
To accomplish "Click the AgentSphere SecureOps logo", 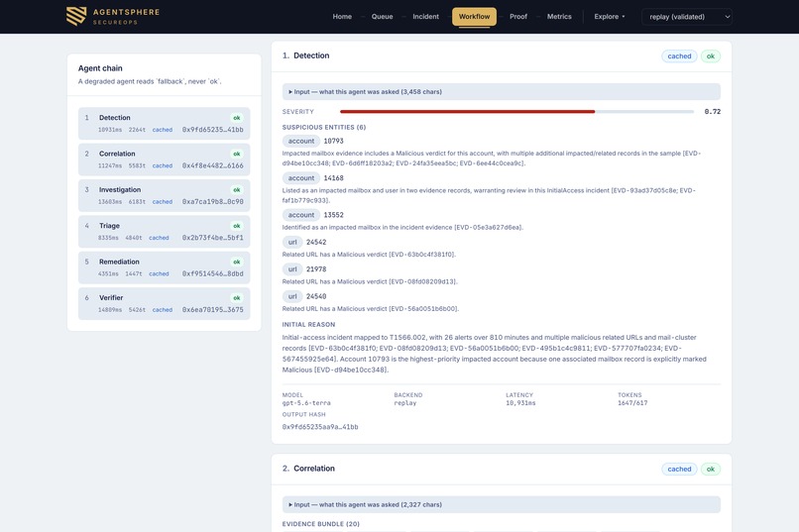I will click(113, 16).
